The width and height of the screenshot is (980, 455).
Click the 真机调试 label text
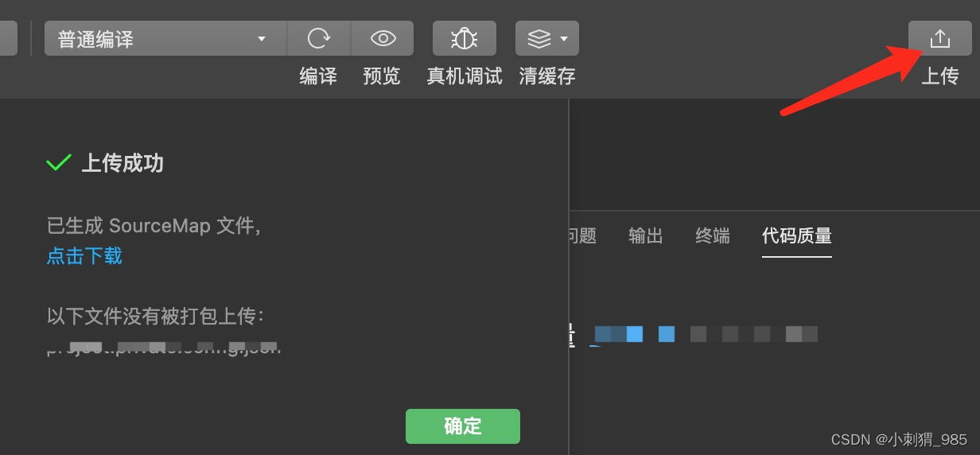[465, 76]
